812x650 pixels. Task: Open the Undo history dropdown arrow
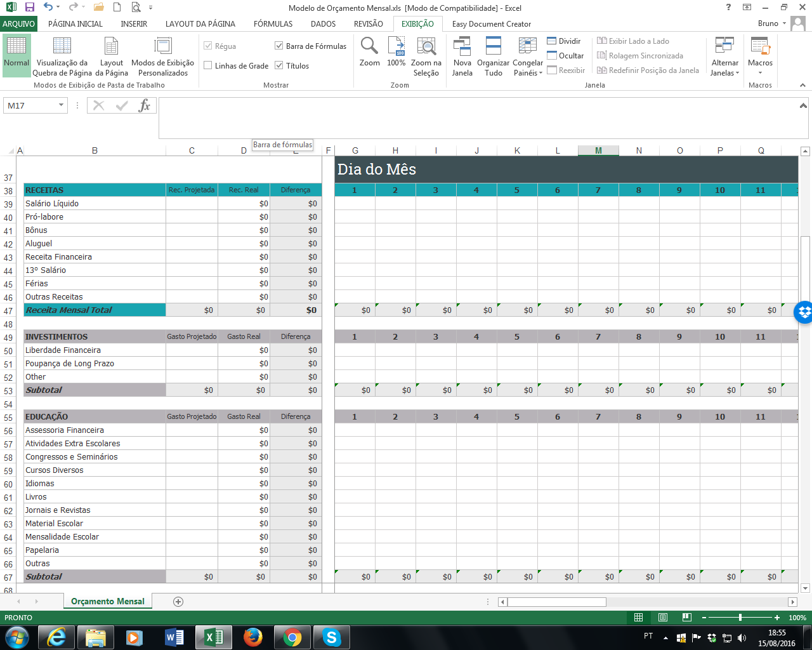click(58, 8)
